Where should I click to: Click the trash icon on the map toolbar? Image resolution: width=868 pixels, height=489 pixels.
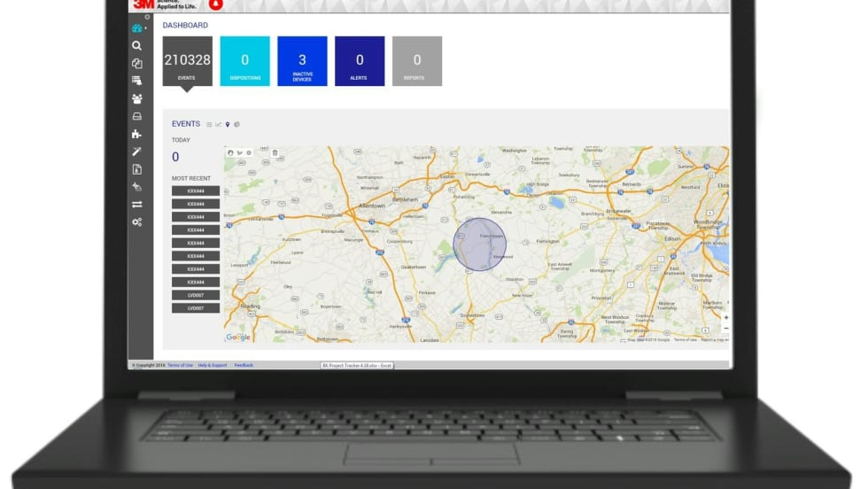[275, 152]
